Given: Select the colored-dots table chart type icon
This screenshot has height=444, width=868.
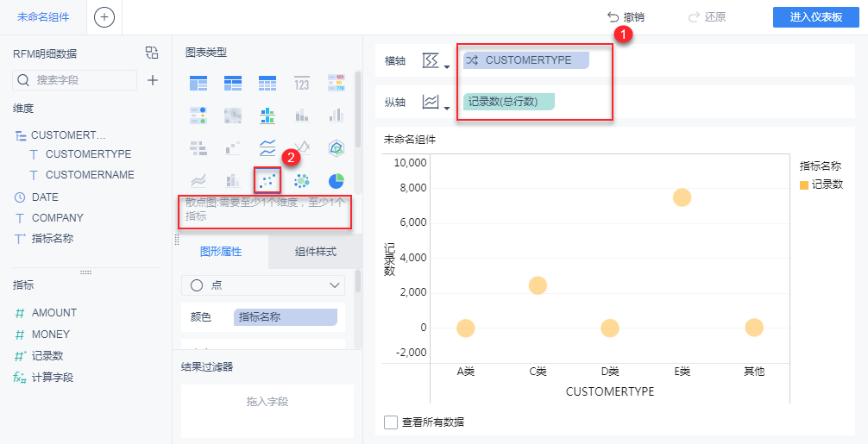Looking at the screenshot, I should (x=198, y=115).
